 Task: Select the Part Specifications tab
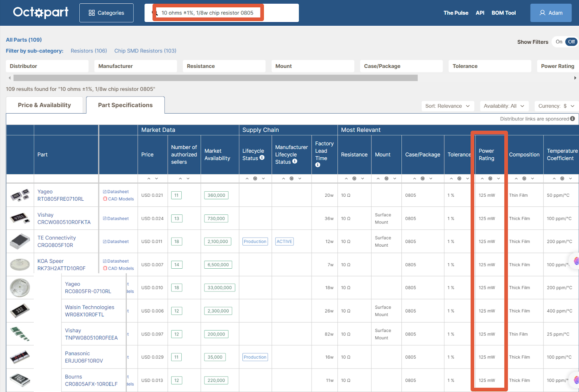(x=125, y=105)
